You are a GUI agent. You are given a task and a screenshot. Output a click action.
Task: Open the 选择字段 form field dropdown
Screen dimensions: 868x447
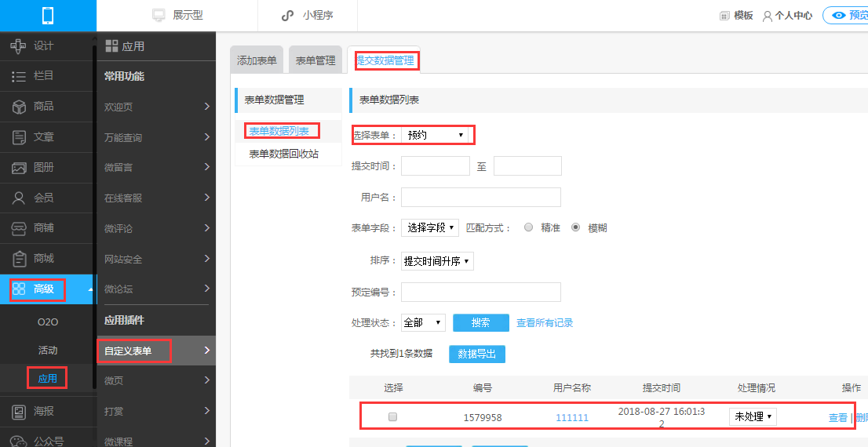point(429,227)
